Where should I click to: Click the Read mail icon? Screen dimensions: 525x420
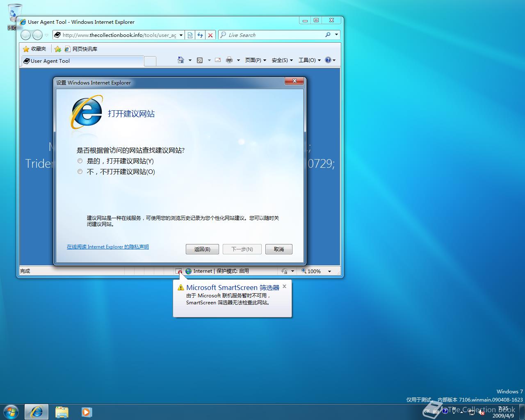218,60
